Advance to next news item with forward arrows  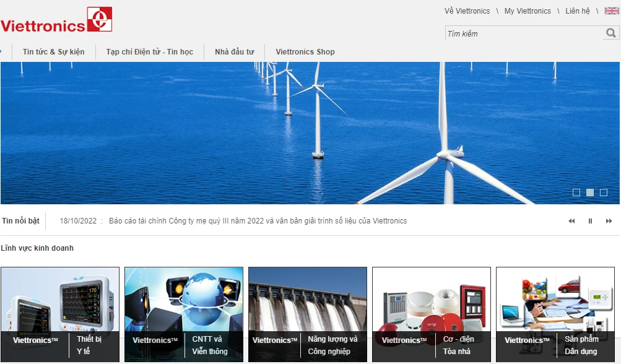coord(607,220)
